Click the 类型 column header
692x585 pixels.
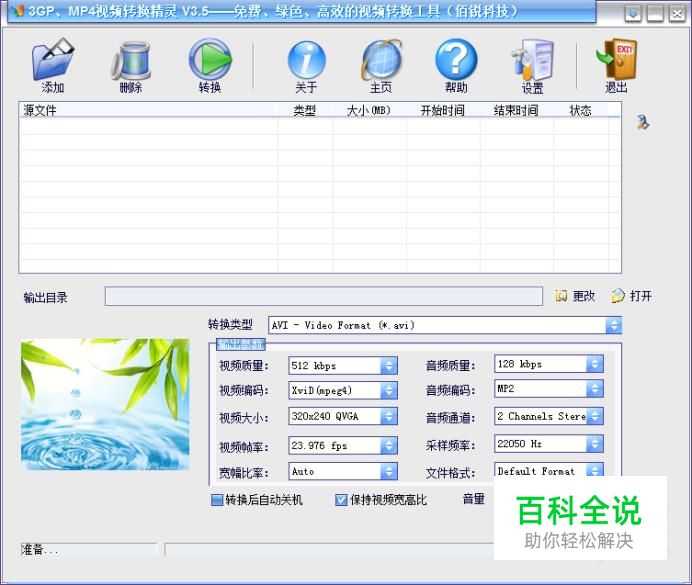(305, 110)
